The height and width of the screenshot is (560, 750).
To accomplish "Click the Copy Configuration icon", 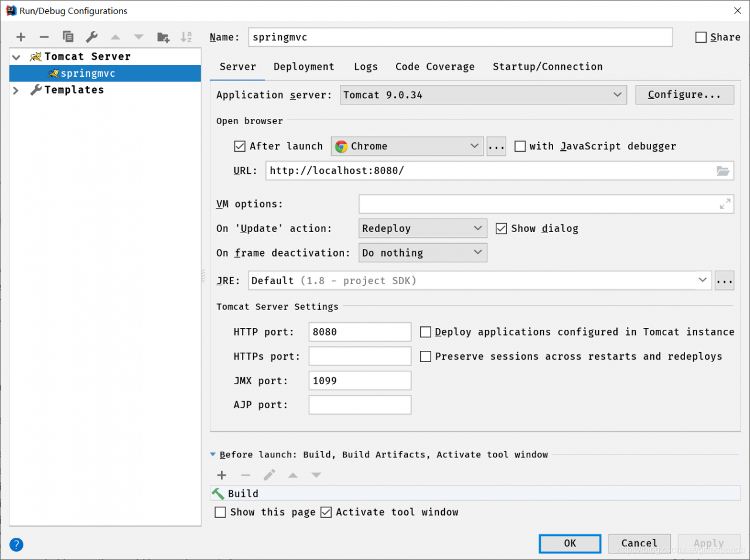I will pyautogui.click(x=68, y=37).
